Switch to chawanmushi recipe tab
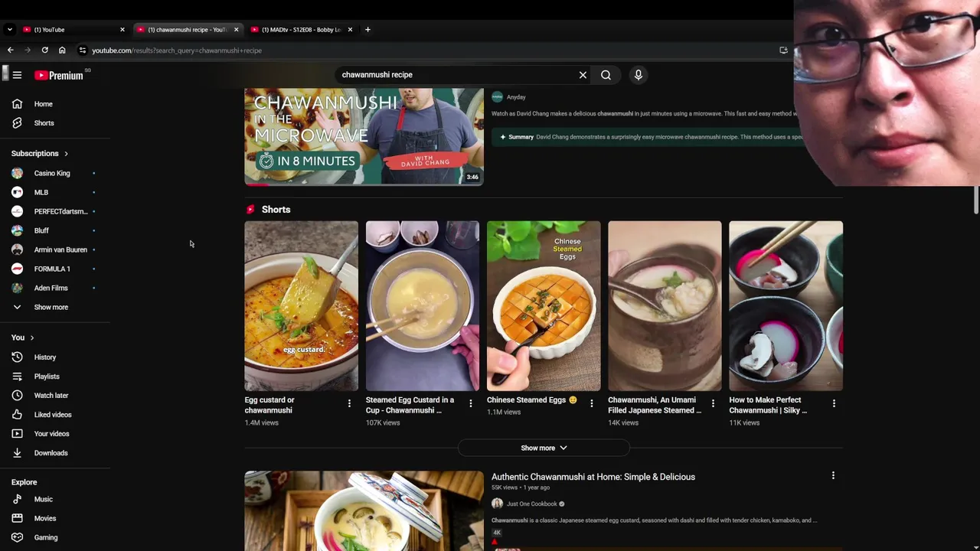This screenshot has height=551, width=980. point(188,30)
